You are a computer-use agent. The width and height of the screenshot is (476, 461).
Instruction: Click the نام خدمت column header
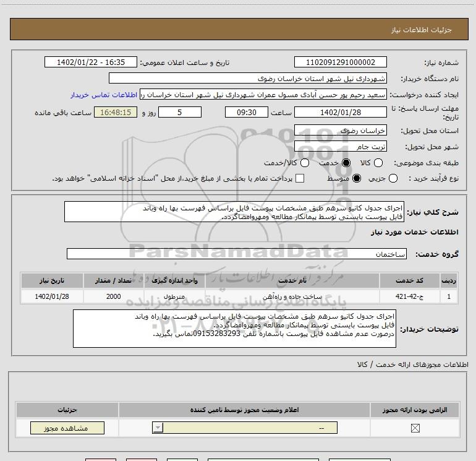[x=292, y=280]
